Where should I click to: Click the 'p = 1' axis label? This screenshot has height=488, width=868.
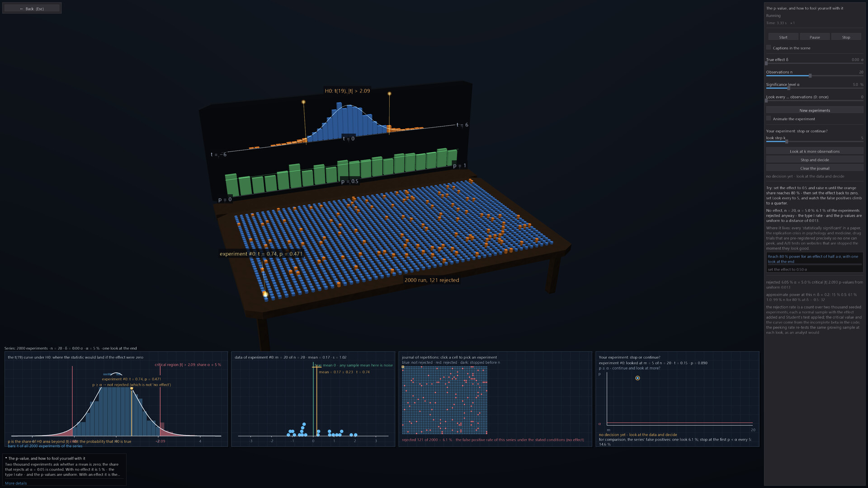click(x=459, y=165)
